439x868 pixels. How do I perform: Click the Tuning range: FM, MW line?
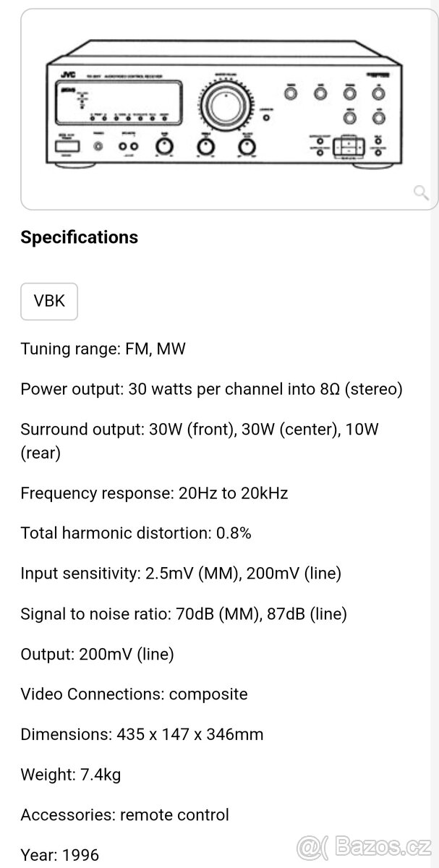[x=103, y=349]
